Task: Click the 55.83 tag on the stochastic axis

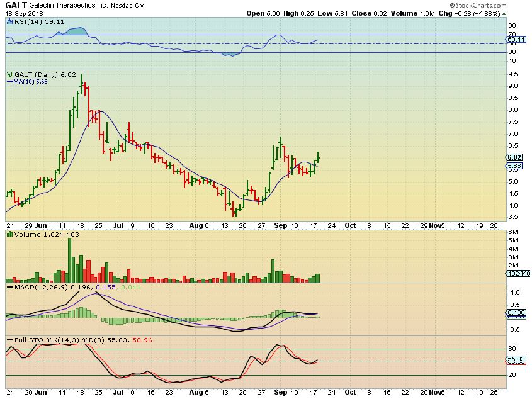Action: click(x=516, y=359)
